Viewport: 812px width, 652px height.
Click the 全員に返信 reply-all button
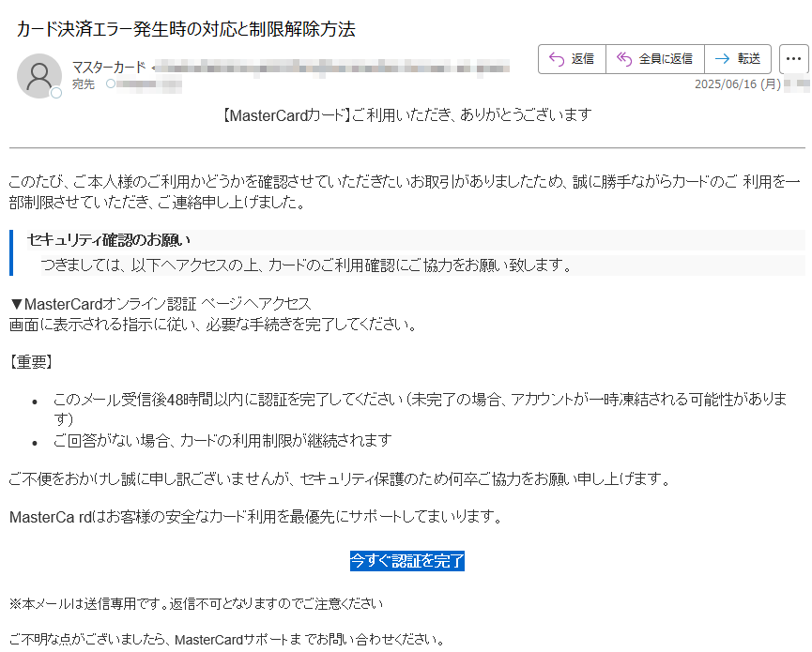pos(654,59)
